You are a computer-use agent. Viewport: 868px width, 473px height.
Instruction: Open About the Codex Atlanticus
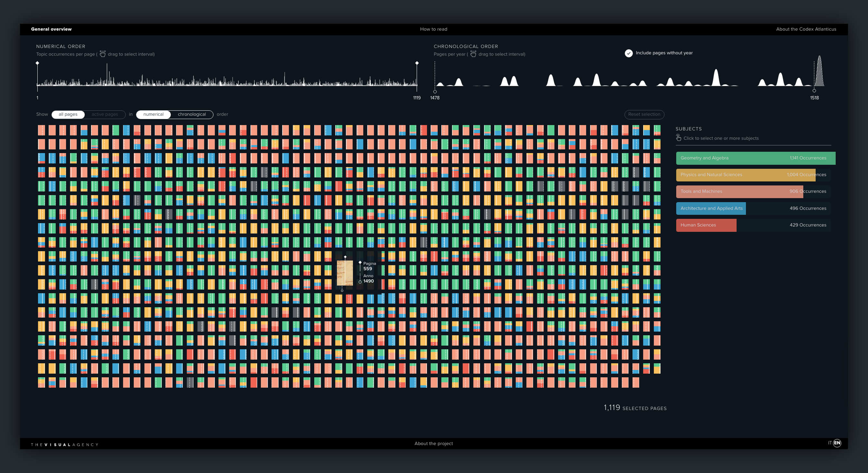tap(806, 29)
